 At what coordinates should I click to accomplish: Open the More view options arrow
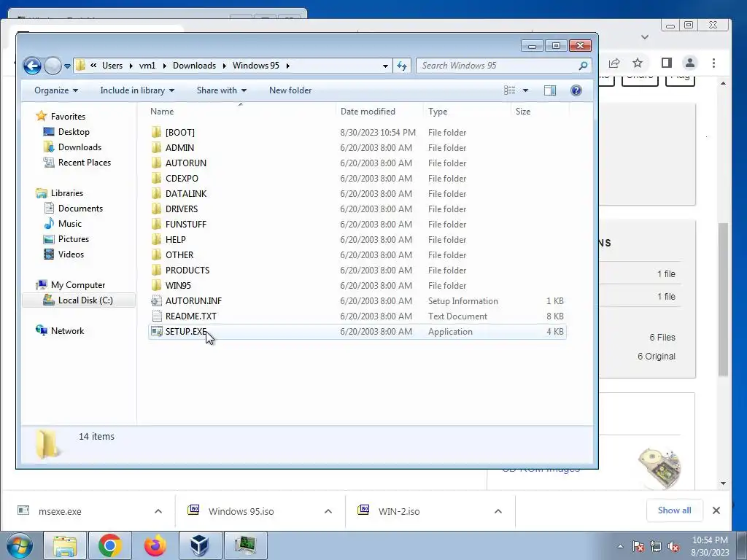tap(525, 90)
